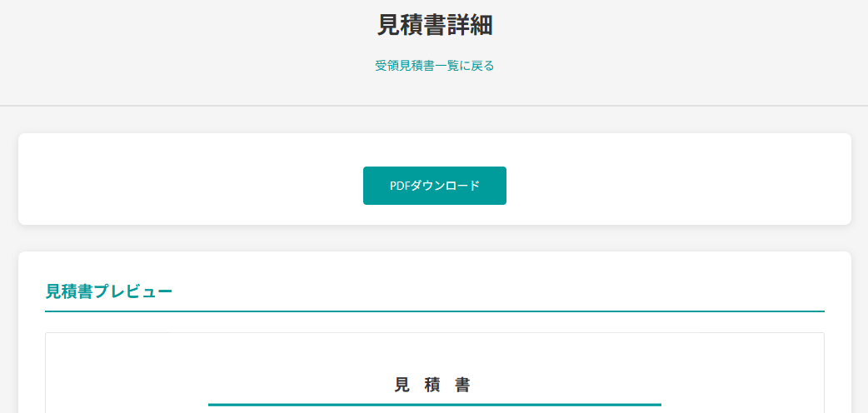Click the 見積書詳細 page title
This screenshot has height=413, width=868.
(434, 25)
